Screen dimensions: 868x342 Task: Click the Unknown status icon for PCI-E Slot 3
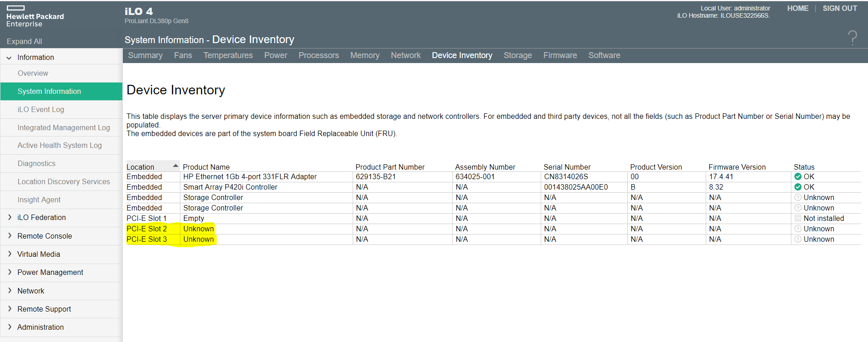tap(798, 239)
